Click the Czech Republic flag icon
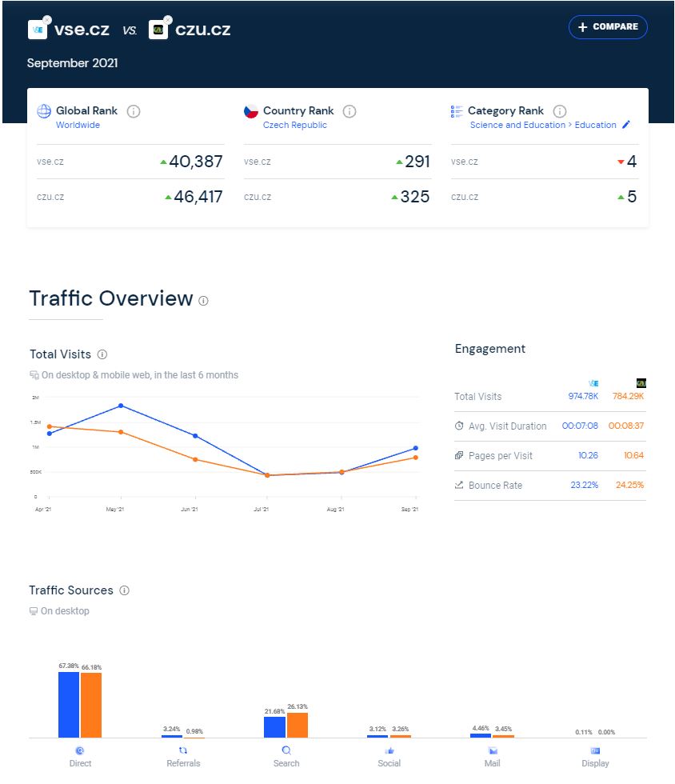 (250, 111)
